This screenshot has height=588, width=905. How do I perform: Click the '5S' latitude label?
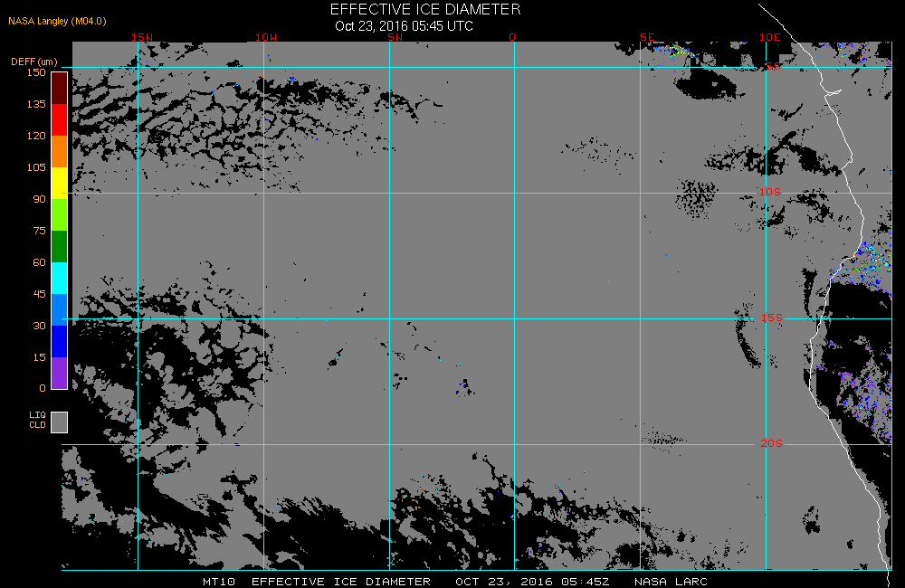pyautogui.click(x=773, y=66)
